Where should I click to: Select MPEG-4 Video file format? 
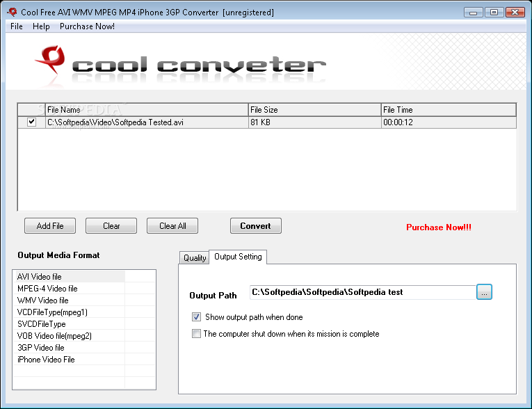point(70,289)
